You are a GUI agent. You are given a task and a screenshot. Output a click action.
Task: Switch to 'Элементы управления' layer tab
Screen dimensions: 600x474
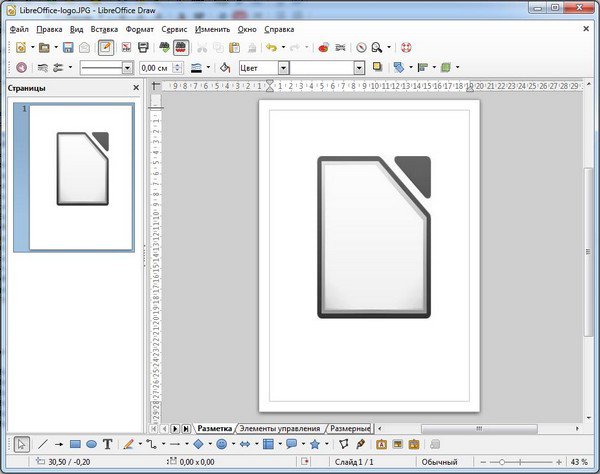[x=280, y=428]
